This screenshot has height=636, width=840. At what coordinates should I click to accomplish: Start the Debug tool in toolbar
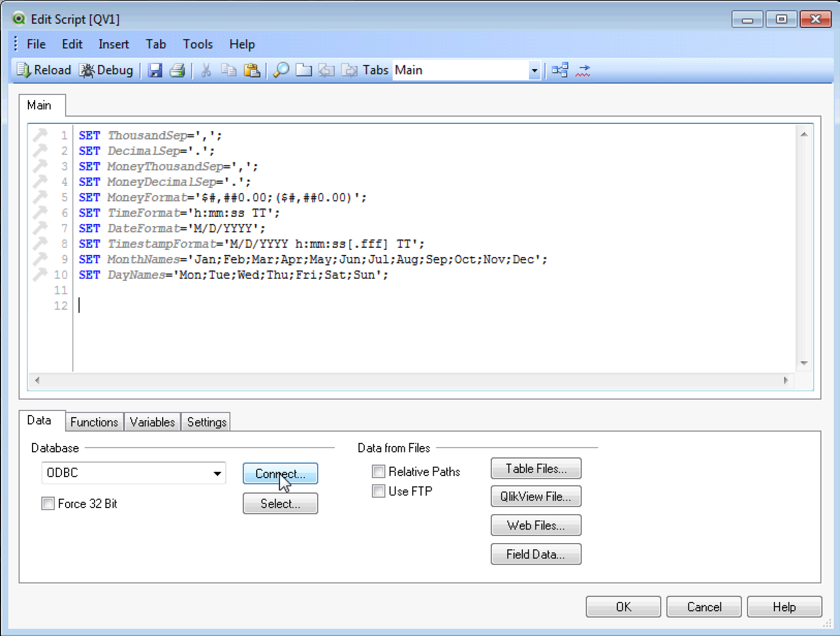[x=106, y=70]
